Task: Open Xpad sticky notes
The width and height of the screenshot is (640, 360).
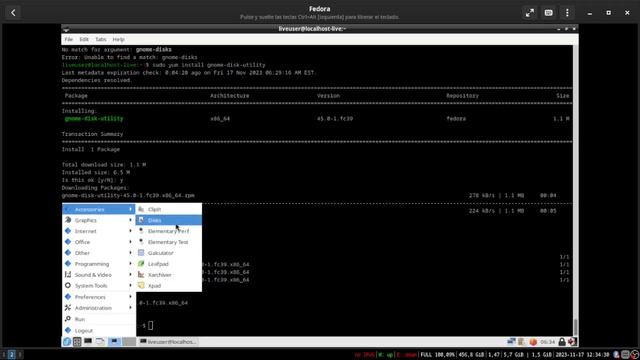Action: coord(169,286)
